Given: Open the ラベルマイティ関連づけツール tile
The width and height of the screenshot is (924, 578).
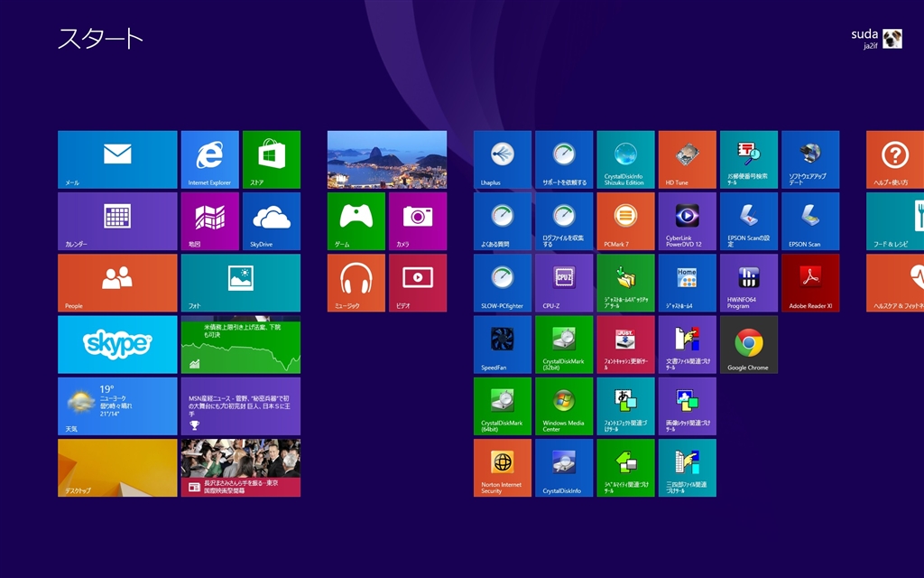Looking at the screenshot, I should [x=626, y=468].
